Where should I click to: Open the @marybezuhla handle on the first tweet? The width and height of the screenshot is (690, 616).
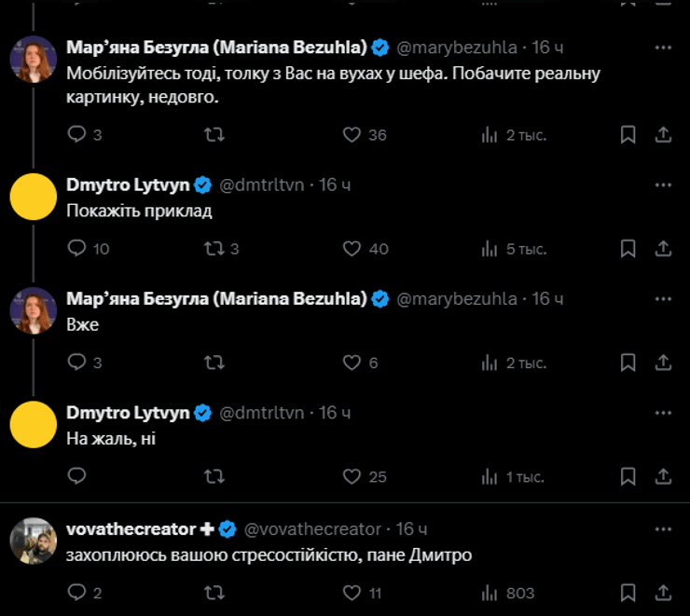coord(457,47)
